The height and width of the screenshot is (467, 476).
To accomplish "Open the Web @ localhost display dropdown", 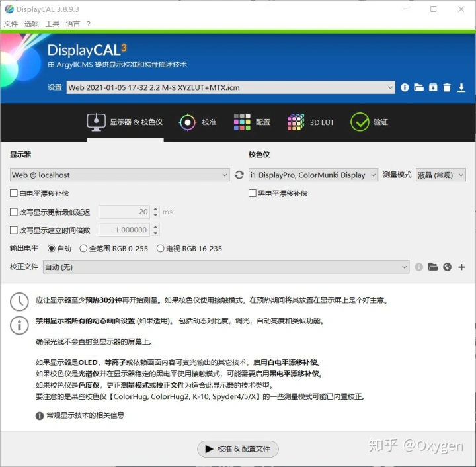I will 120,175.
